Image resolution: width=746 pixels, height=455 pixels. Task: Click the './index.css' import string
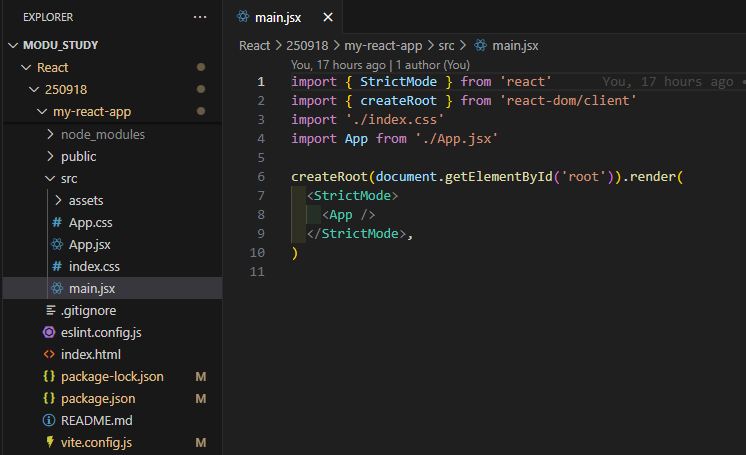click(394, 119)
